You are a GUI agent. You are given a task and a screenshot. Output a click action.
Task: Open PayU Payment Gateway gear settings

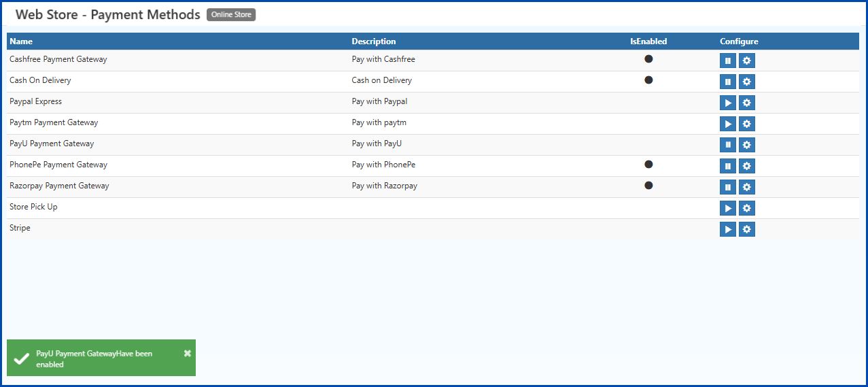click(746, 145)
